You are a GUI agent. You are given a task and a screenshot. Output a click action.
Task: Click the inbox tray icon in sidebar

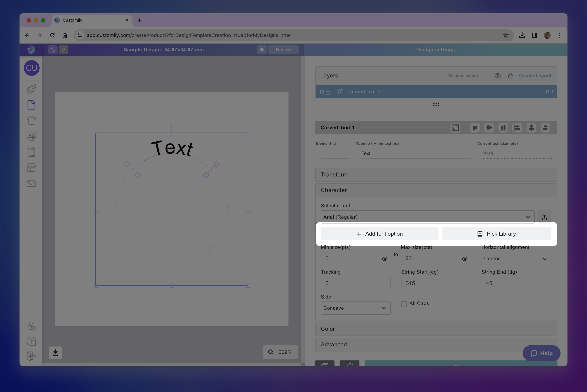point(31,183)
